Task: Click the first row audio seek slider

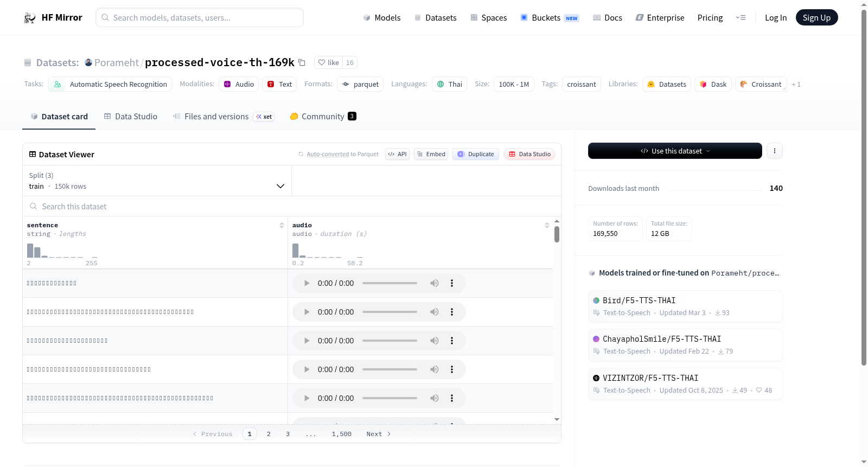Action: coord(390,283)
